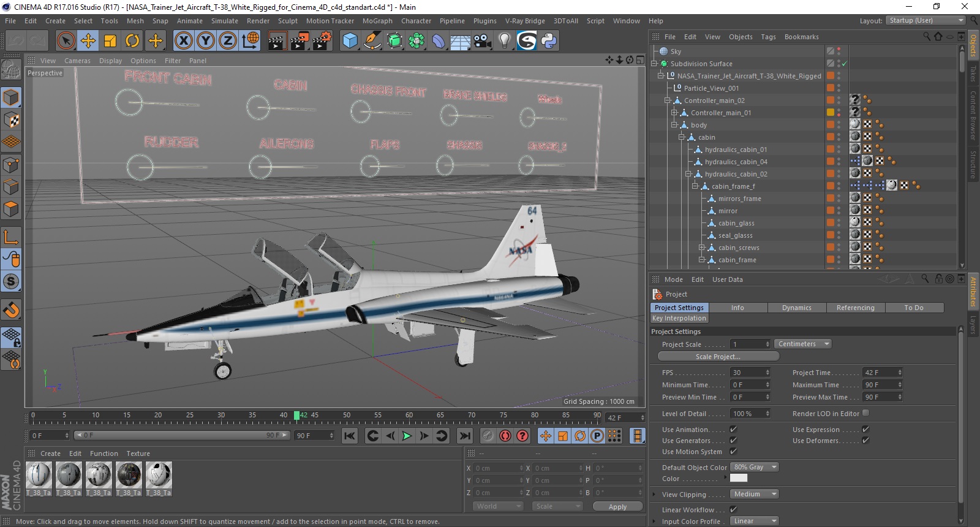Open the Info tab
The height and width of the screenshot is (527, 980).
click(737, 308)
